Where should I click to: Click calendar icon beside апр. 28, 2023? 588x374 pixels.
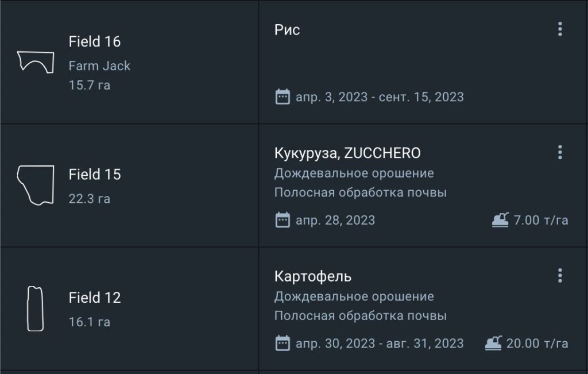[283, 220]
